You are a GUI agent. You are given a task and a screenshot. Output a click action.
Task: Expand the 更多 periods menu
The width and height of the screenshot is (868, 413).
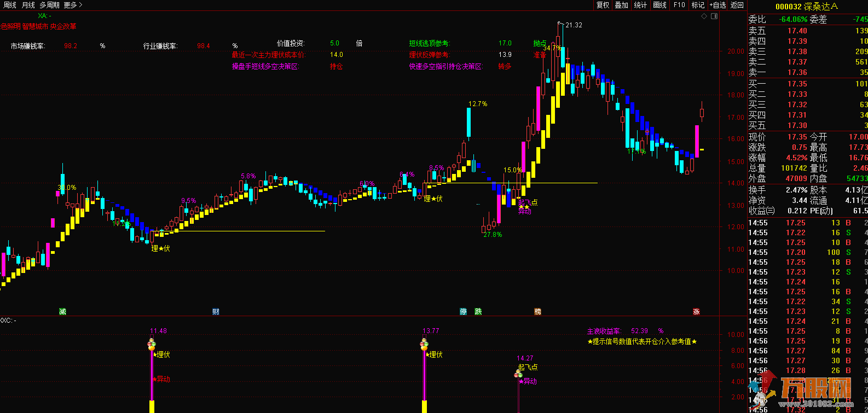click(73, 5)
